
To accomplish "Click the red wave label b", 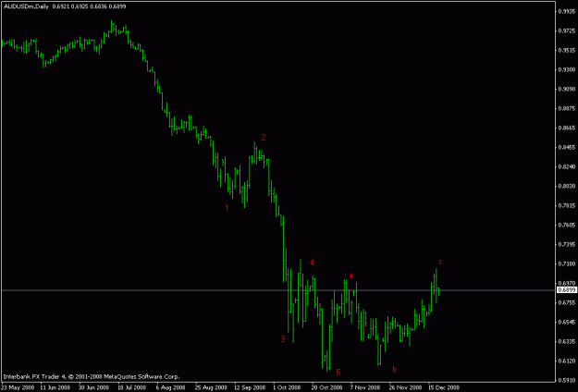I will coord(394,369).
